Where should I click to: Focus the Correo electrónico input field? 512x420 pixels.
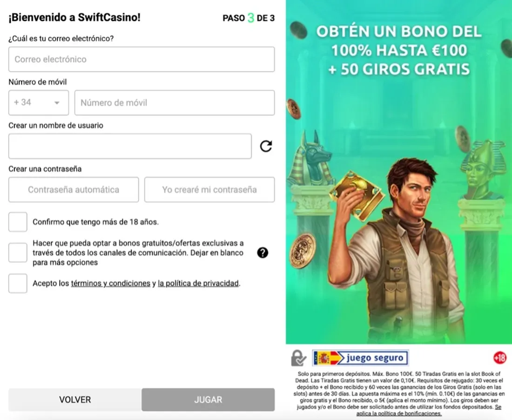pyautogui.click(x=141, y=59)
